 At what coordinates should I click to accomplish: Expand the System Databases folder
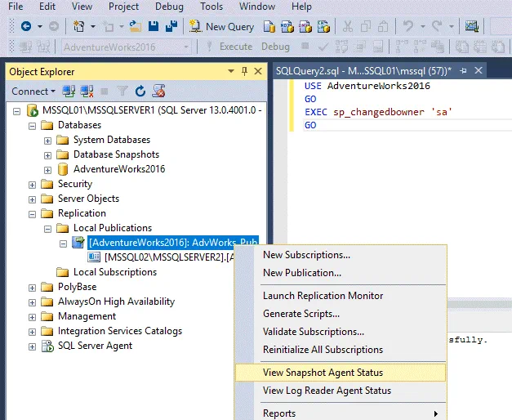pos(48,140)
